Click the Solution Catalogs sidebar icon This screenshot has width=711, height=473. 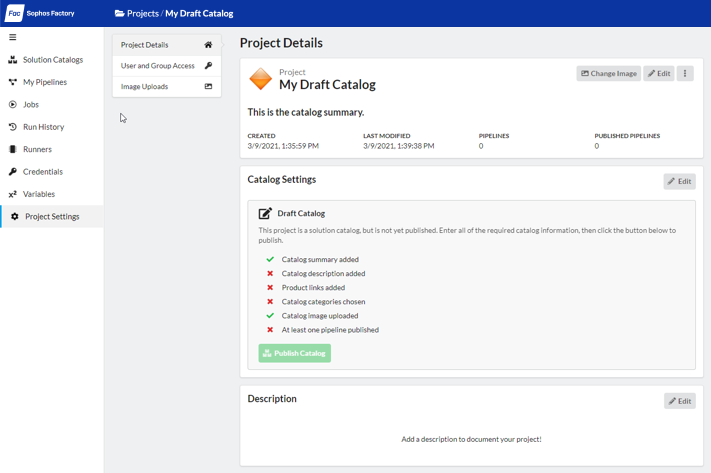tap(13, 59)
